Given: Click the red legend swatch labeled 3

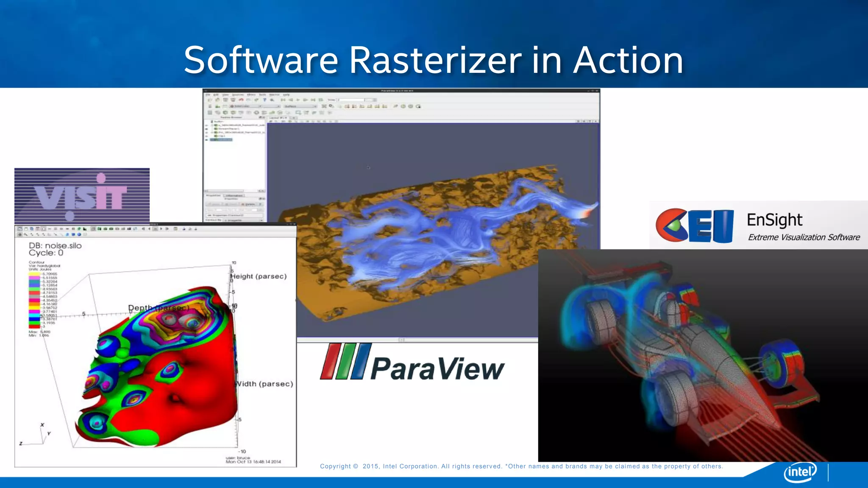Looking at the screenshot, I should [x=34, y=327].
